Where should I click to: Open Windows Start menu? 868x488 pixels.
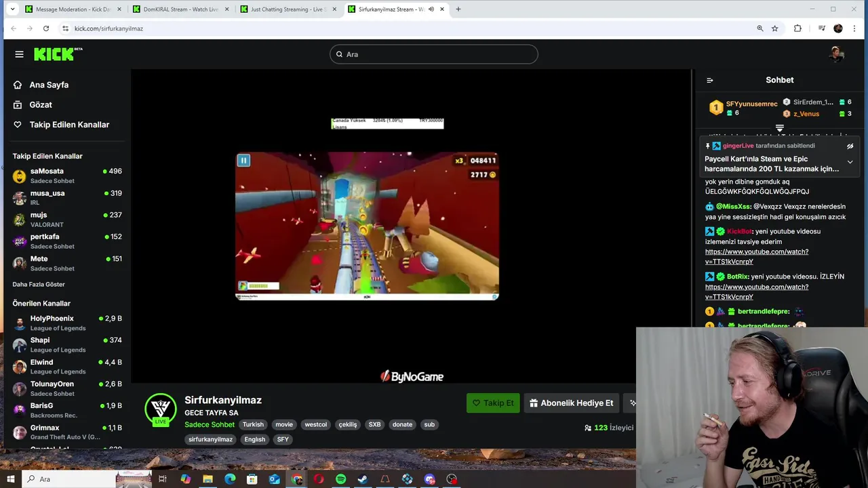coord(11,479)
